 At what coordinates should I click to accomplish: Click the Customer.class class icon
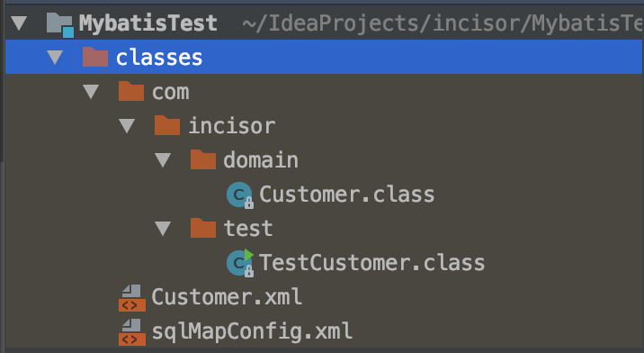click(x=240, y=195)
